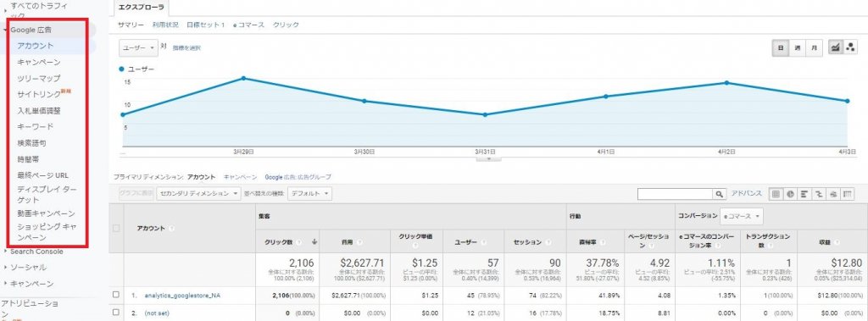Click the アドバンス filter link

click(746, 194)
